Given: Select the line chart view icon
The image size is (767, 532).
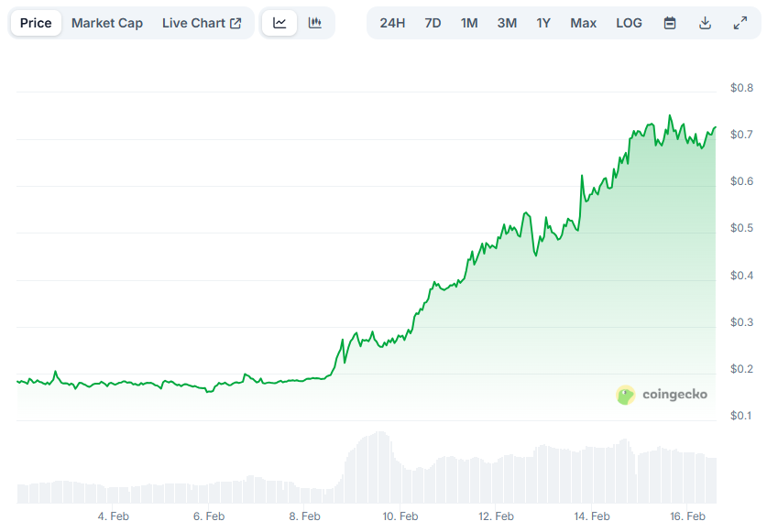Looking at the screenshot, I should [279, 22].
